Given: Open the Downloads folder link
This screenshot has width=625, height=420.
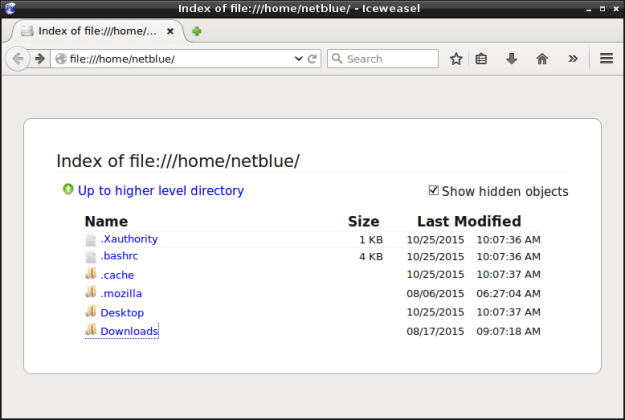Looking at the screenshot, I should [129, 331].
